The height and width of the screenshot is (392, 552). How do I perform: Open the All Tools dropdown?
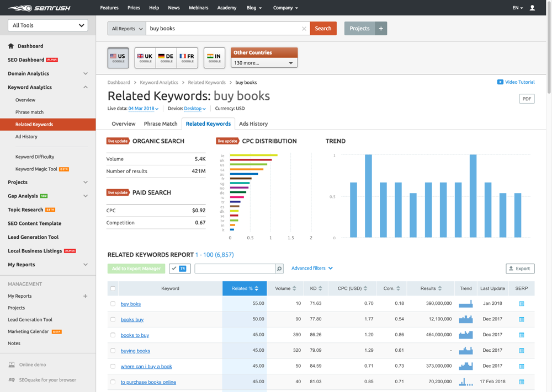click(x=48, y=25)
